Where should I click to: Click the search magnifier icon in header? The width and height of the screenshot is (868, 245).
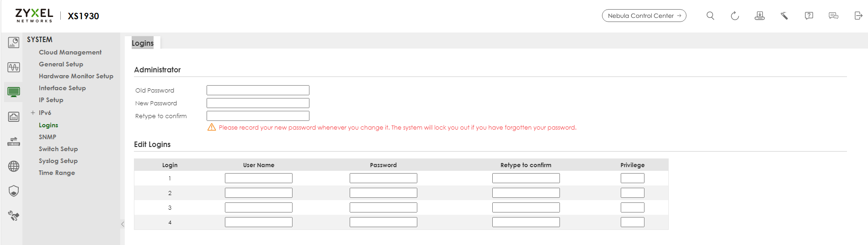710,16
